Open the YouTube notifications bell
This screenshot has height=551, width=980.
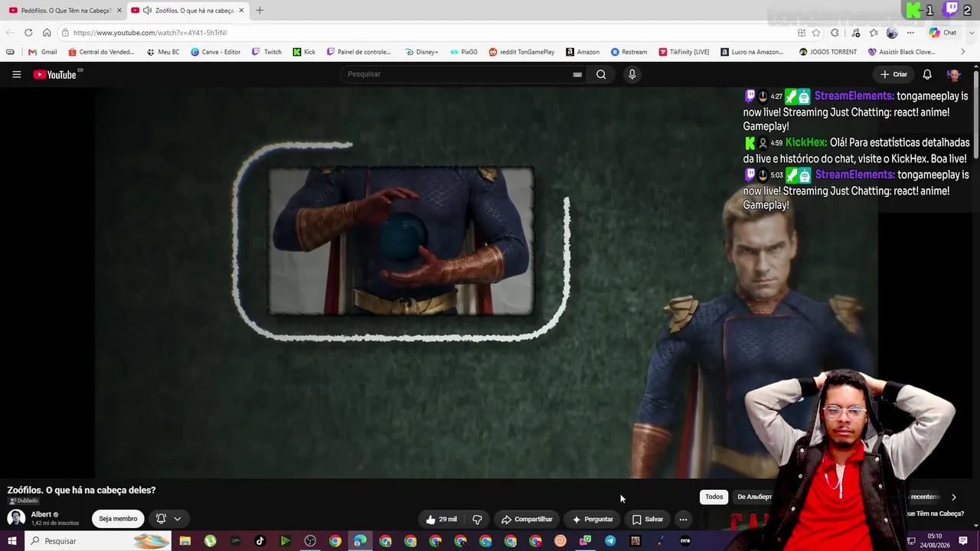[x=927, y=74]
